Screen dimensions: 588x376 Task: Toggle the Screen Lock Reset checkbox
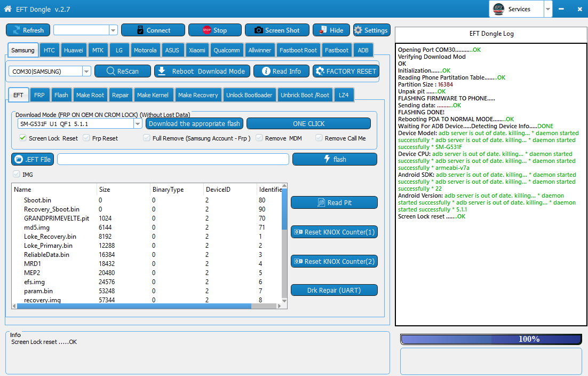pyautogui.click(x=23, y=138)
